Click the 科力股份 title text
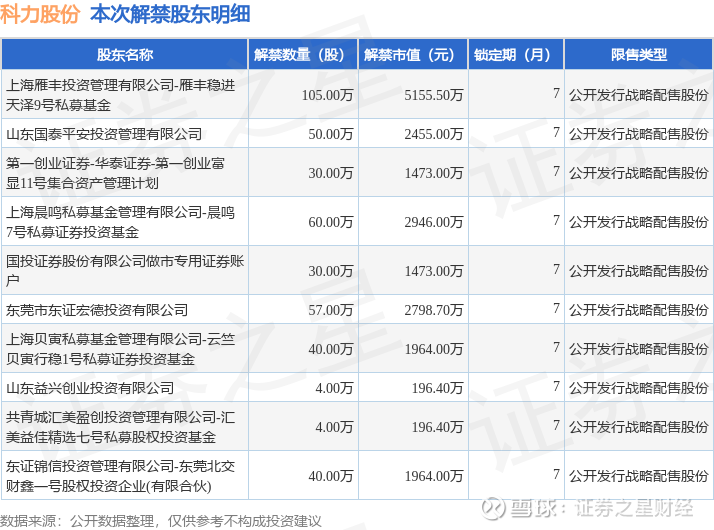Image resolution: width=714 pixels, height=530 pixels. pyautogui.click(x=40, y=14)
